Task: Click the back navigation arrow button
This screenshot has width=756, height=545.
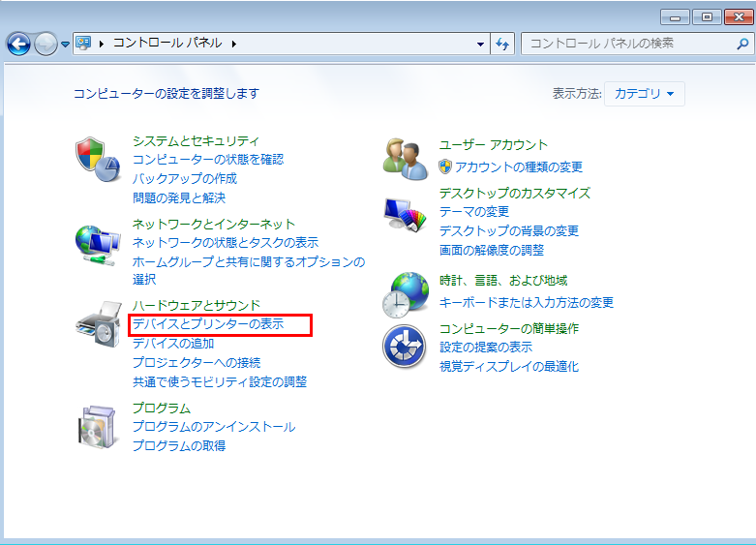Action: [x=18, y=44]
